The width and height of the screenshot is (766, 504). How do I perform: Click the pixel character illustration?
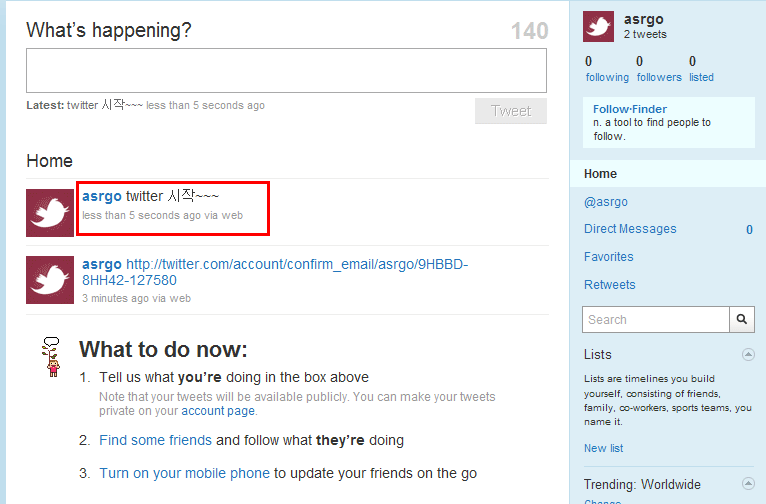(x=52, y=357)
